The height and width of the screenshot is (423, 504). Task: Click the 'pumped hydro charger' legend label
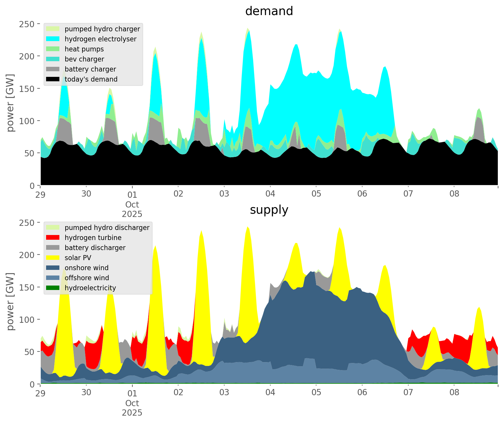point(102,29)
